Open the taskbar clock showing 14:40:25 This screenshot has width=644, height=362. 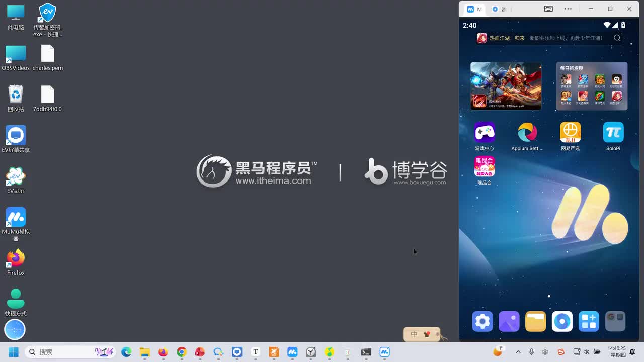pos(616,352)
